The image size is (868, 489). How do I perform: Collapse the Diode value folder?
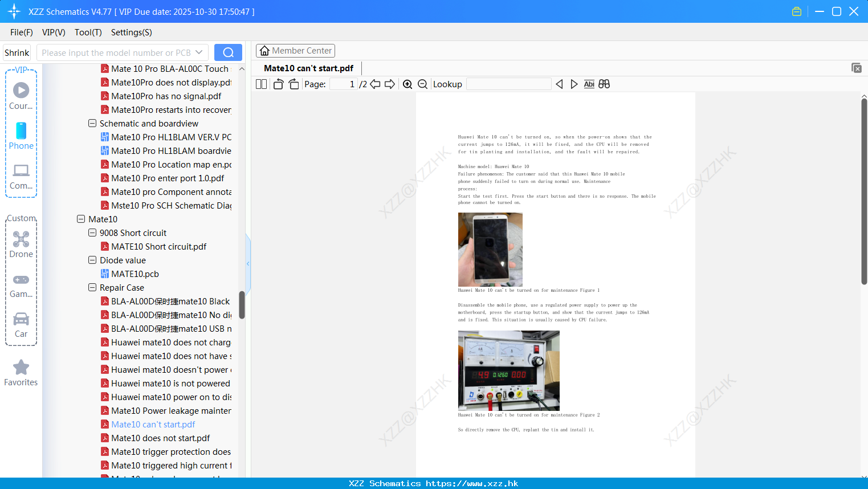pyautogui.click(x=92, y=260)
